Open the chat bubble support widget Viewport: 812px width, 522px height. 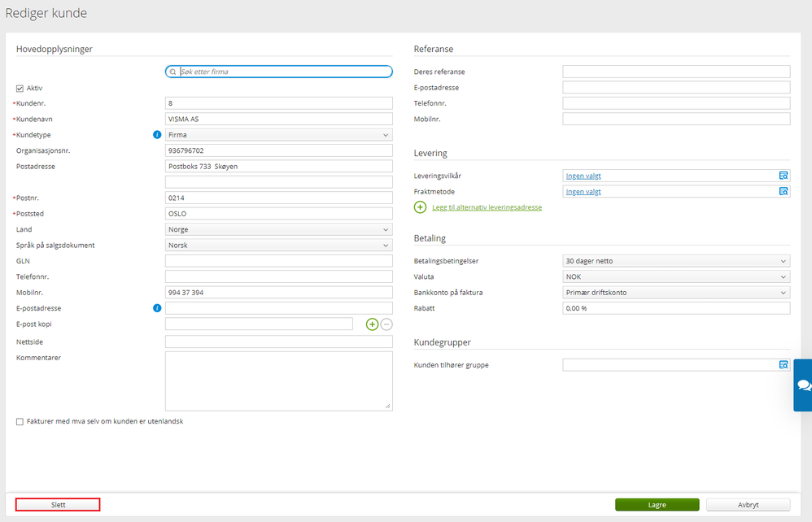coord(803,385)
